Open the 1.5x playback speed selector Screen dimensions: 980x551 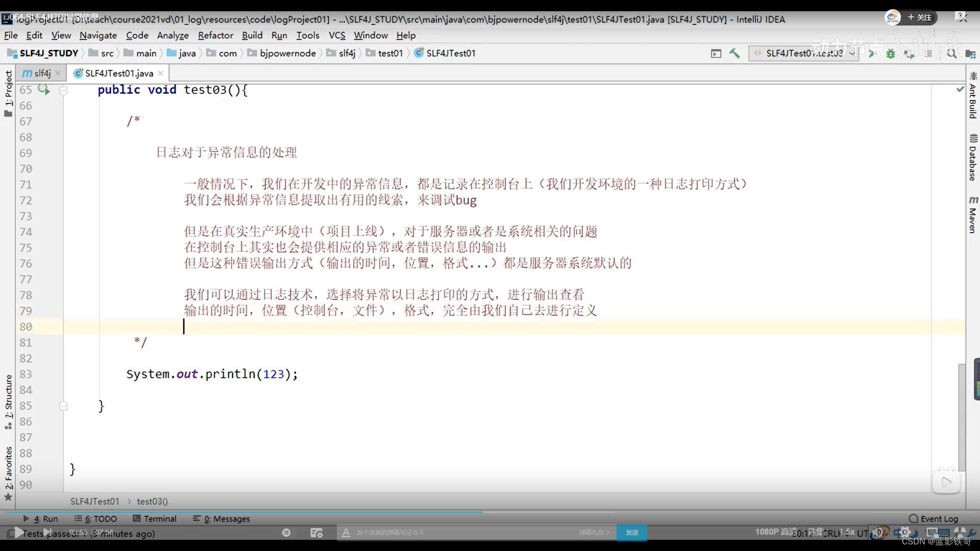tap(847, 532)
